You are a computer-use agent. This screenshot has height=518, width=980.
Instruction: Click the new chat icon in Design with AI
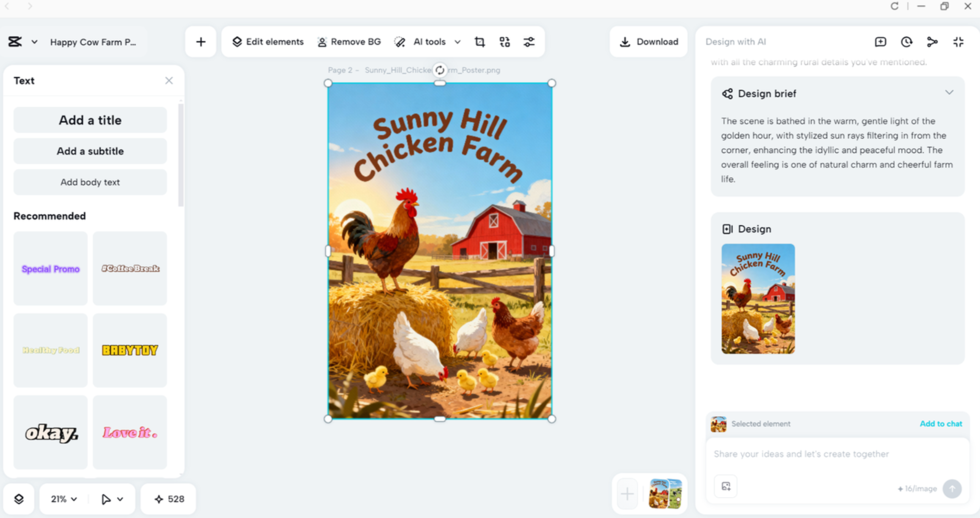(881, 41)
